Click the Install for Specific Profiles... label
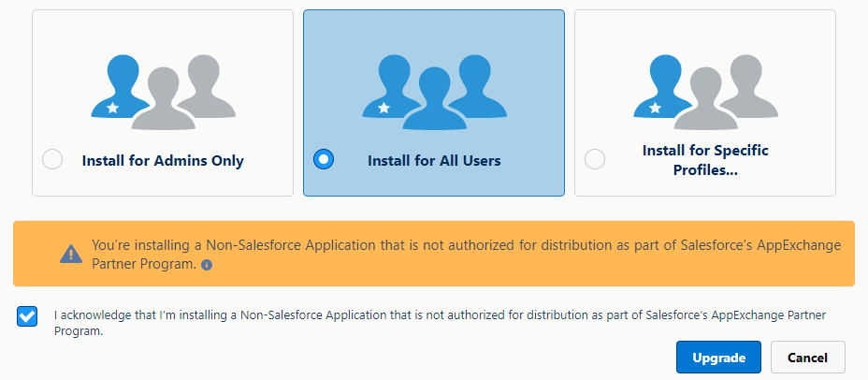The image size is (868, 380). pyautogui.click(x=705, y=161)
